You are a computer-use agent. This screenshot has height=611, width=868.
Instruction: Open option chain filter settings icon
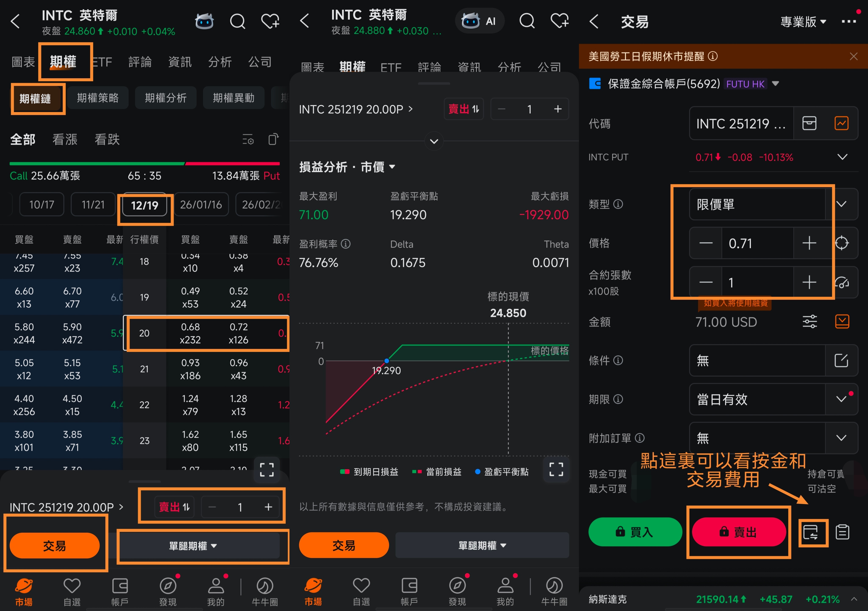[x=248, y=139]
